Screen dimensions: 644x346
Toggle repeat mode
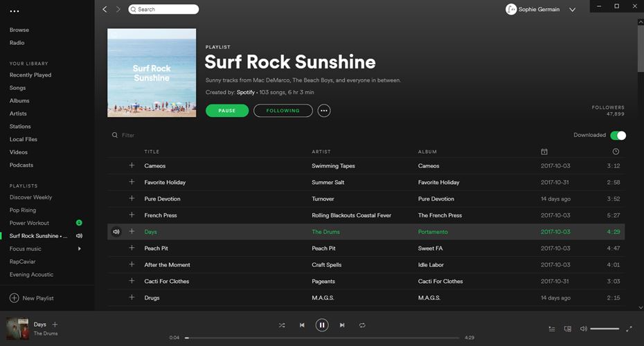click(362, 325)
